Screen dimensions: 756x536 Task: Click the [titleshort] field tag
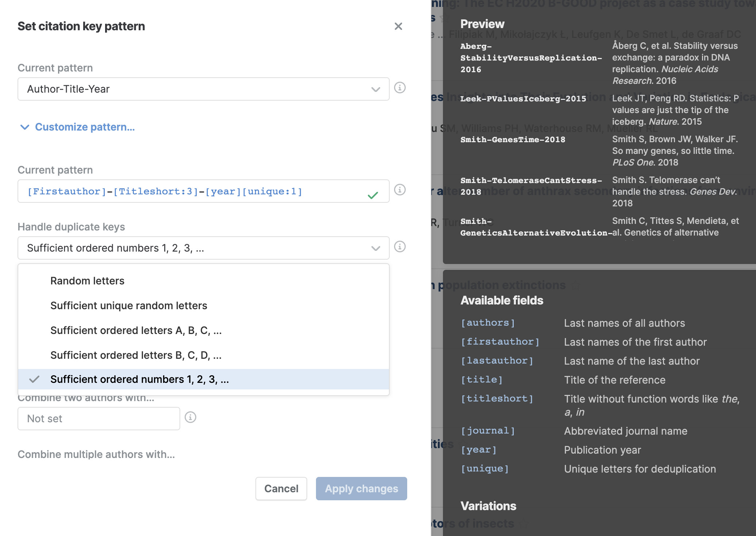[497, 399]
